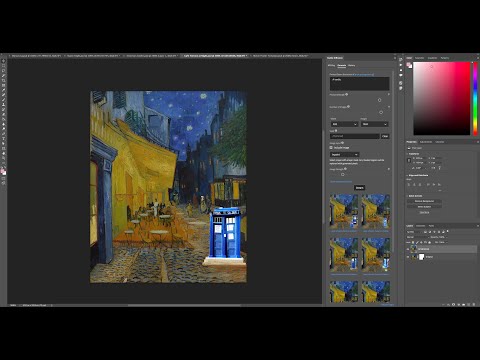Click the seed input field
This screenshot has height=360, width=480.
coord(355,136)
